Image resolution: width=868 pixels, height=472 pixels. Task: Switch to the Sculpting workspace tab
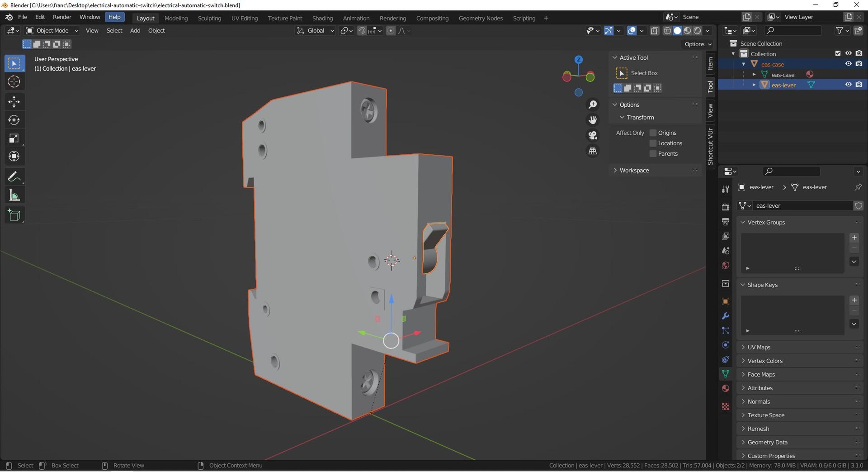pos(209,18)
